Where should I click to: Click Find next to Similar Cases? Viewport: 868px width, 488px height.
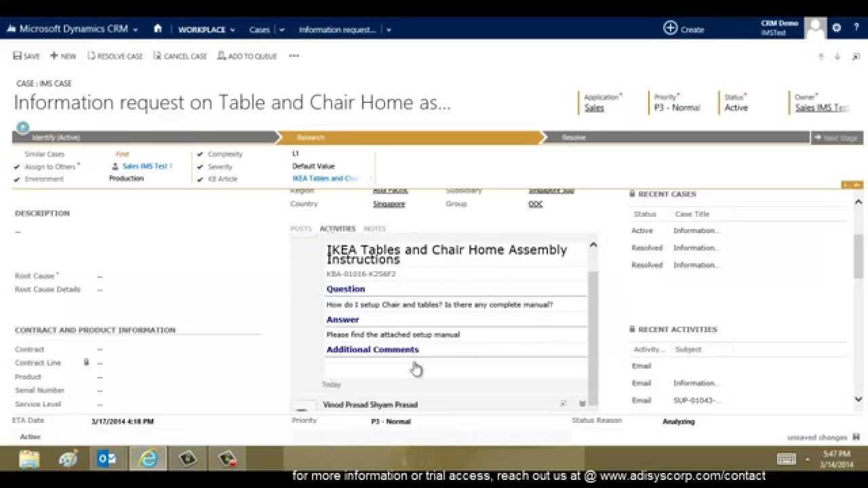(122, 154)
